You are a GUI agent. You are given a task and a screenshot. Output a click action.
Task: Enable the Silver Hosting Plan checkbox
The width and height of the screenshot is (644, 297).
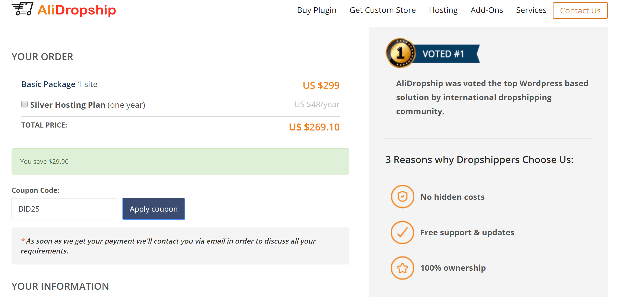point(24,104)
